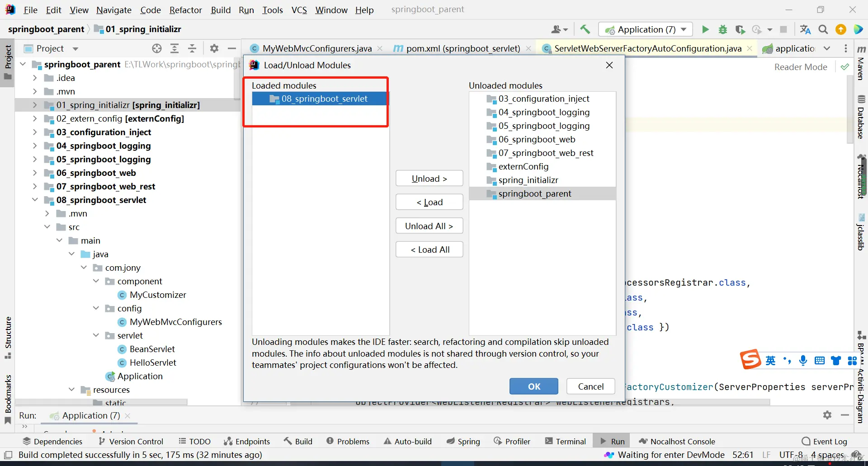Open the Event Log
The height and width of the screenshot is (466, 868).
(x=824, y=441)
